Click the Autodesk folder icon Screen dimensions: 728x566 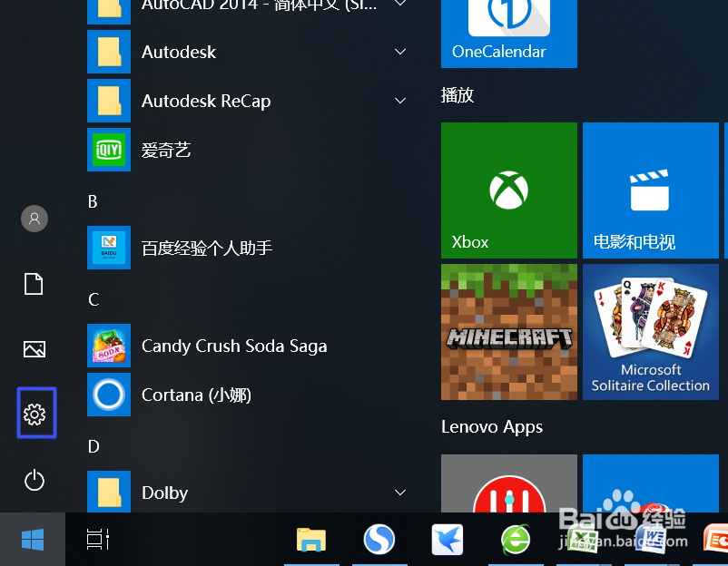pyautogui.click(x=109, y=52)
